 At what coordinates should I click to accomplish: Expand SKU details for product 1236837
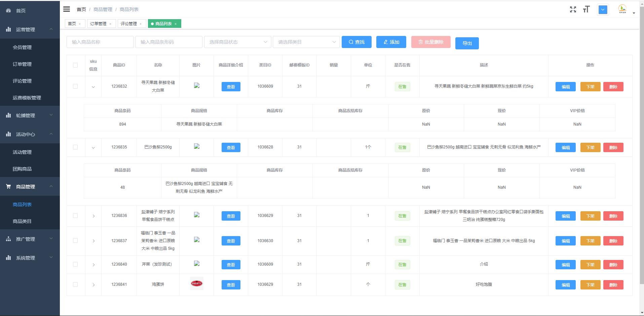pyautogui.click(x=93, y=241)
